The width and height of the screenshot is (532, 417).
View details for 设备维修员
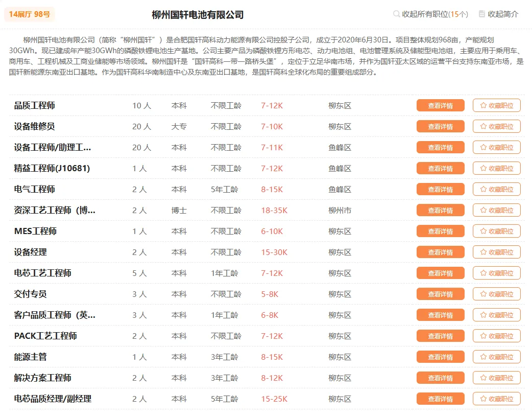(x=441, y=126)
